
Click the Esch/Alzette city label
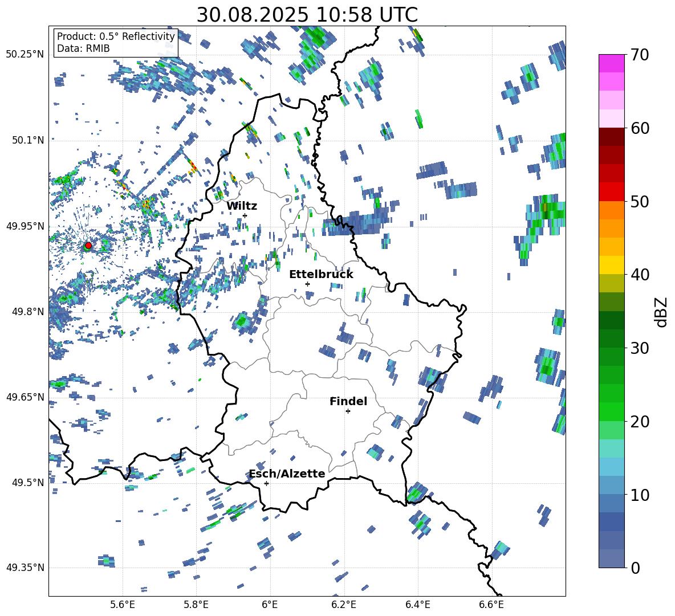[287, 474]
